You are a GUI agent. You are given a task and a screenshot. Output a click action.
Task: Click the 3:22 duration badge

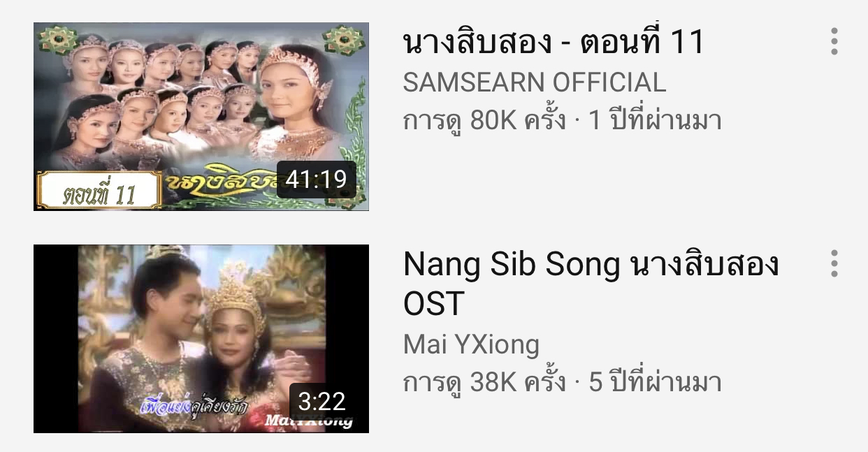coord(322,401)
